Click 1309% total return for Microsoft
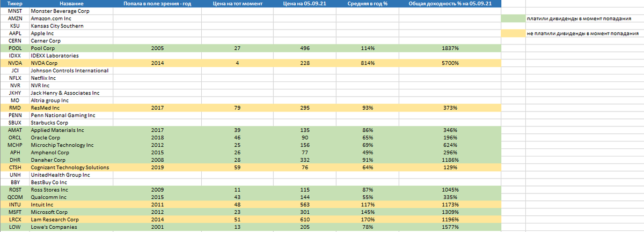Image resolution: width=644 pixels, height=232 pixels. coord(450,213)
